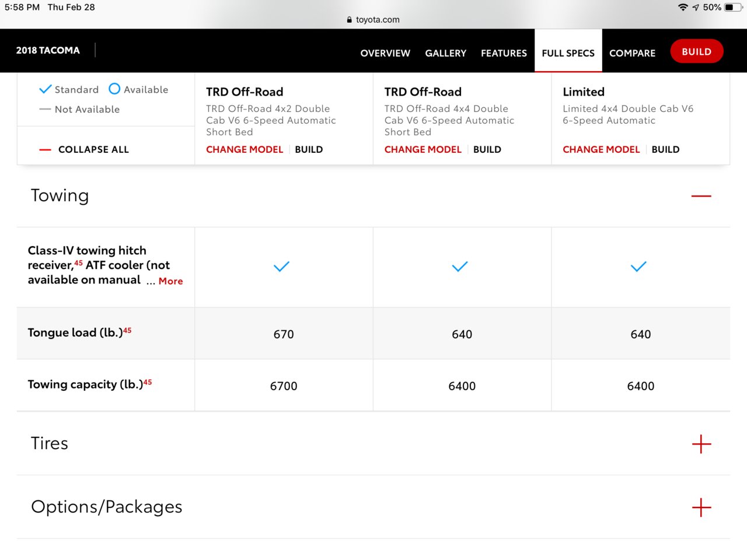Viewport: 747px width, 560px height.
Task: Click BUILD under TRD Off-Road 4x4
Action: [x=487, y=149]
